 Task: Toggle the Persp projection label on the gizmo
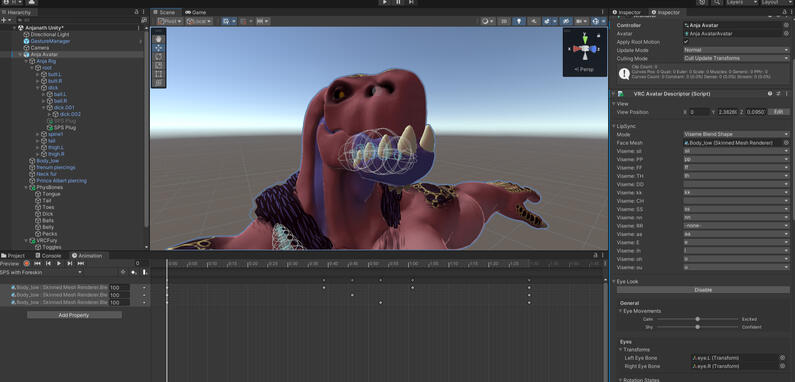click(585, 70)
